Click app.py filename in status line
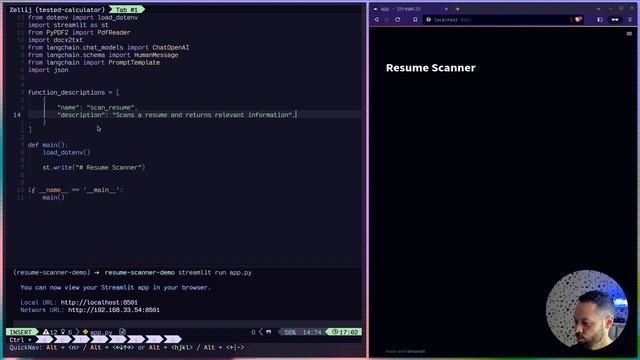Screen dimensions: 640x360 (101, 332)
